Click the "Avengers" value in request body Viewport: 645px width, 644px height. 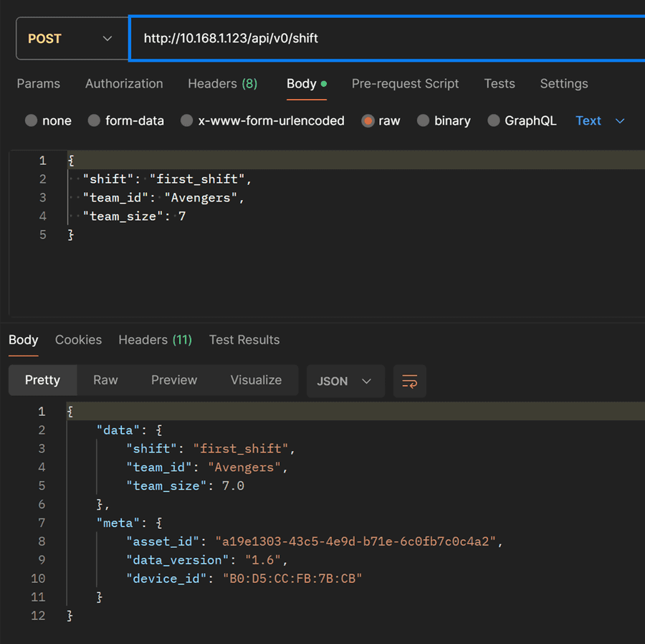click(x=201, y=198)
